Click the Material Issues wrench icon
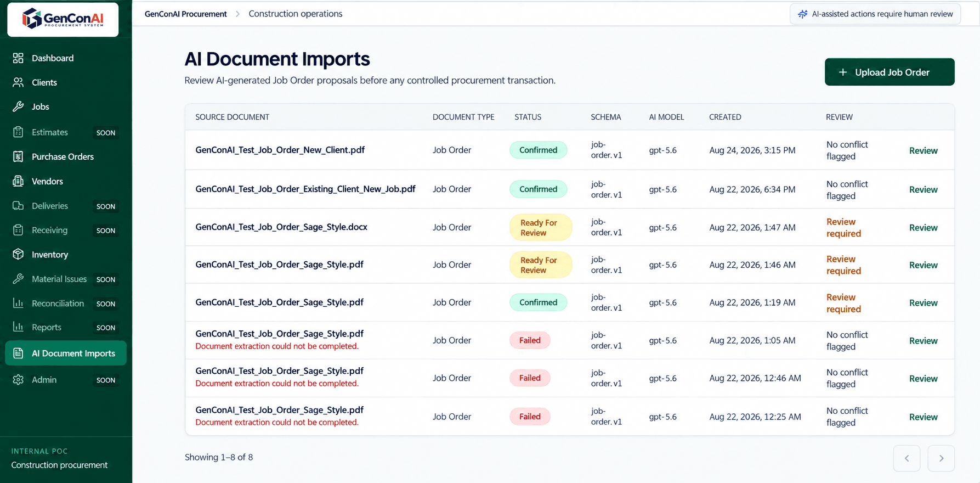The width and height of the screenshot is (980, 483). (18, 279)
